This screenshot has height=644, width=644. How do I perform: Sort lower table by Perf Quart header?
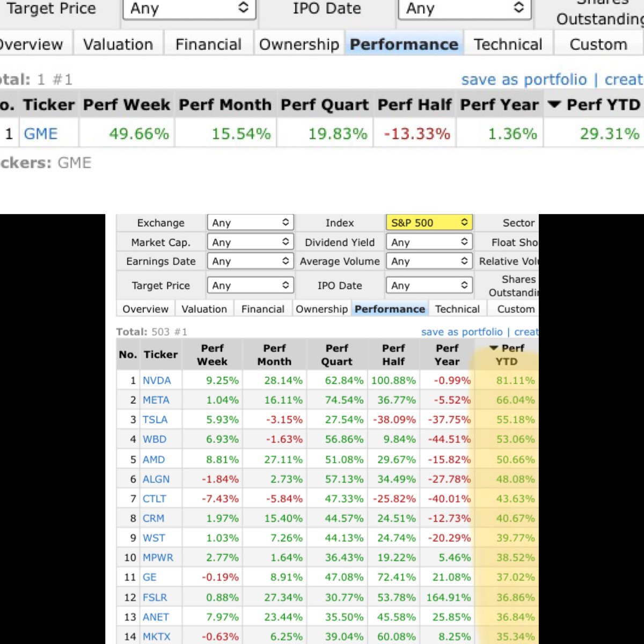click(x=336, y=355)
